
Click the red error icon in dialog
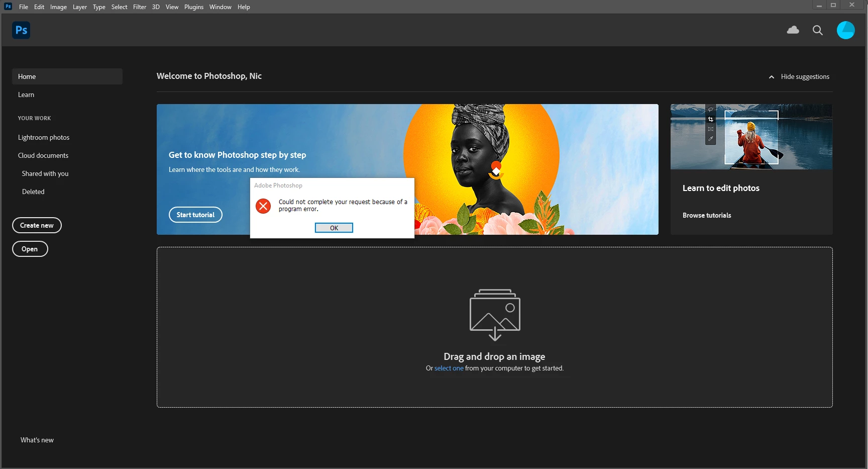(263, 206)
